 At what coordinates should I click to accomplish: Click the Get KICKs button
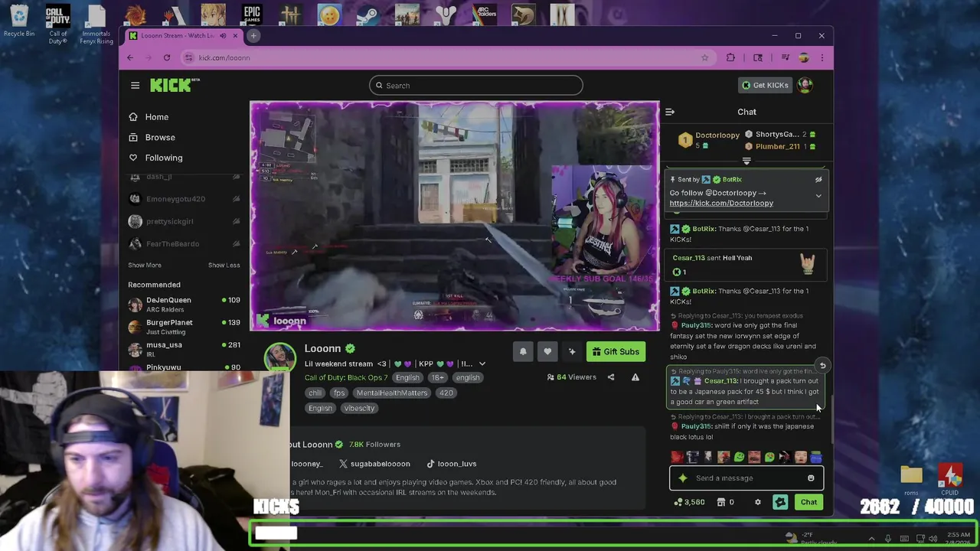(x=764, y=85)
